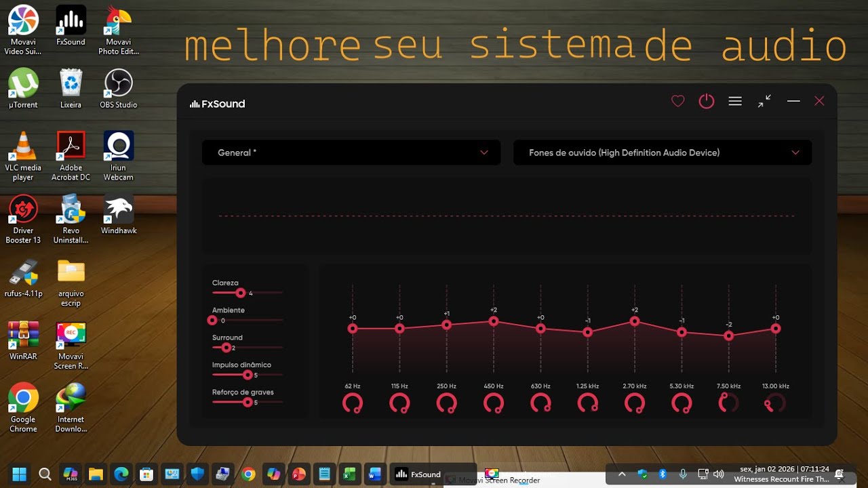The width and height of the screenshot is (868, 488).
Task: Open arquivo escrip folder icon
Action: 71,283
